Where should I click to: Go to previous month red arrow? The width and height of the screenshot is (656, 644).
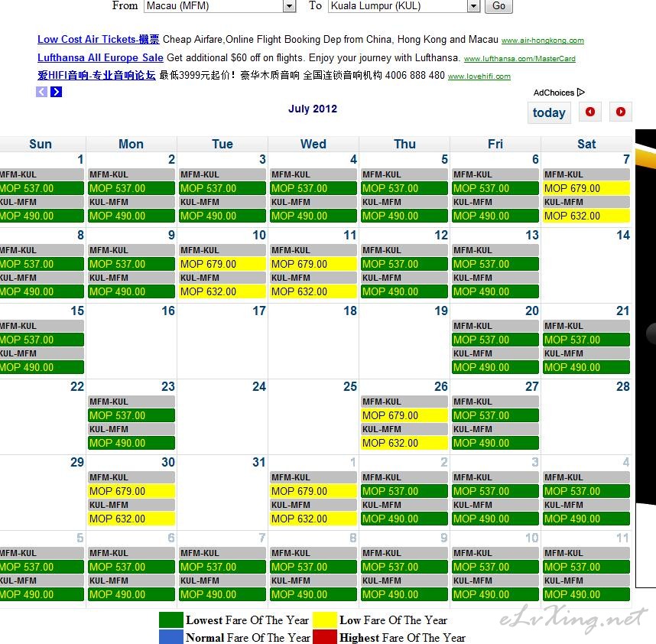590,112
